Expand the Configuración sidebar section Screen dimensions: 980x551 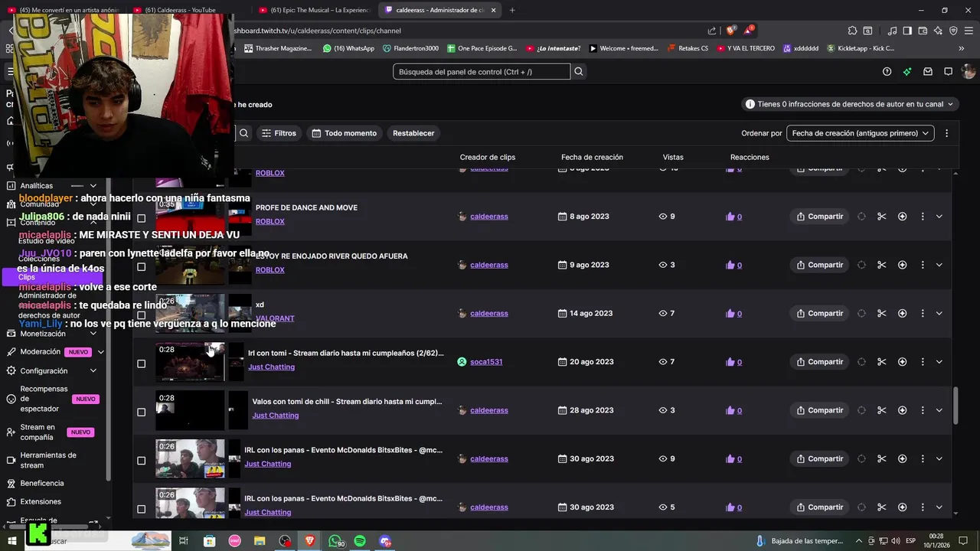click(93, 371)
